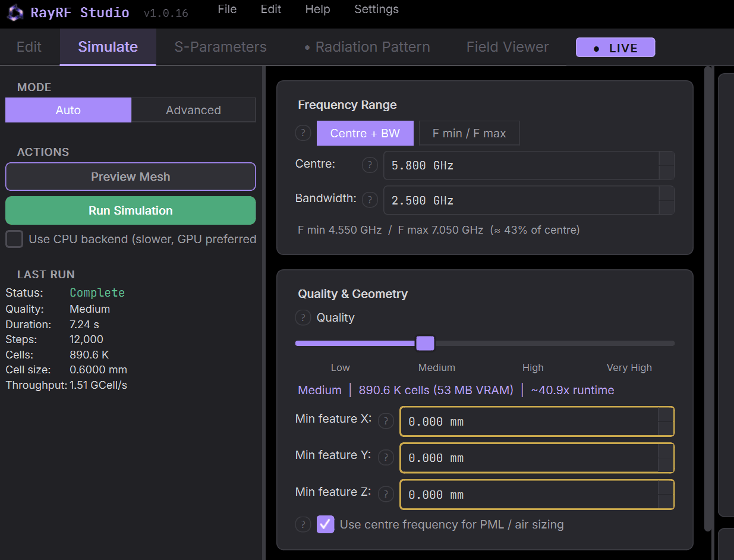Click the Complete status text
This screenshot has height=560, width=734.
pos(97,292)
